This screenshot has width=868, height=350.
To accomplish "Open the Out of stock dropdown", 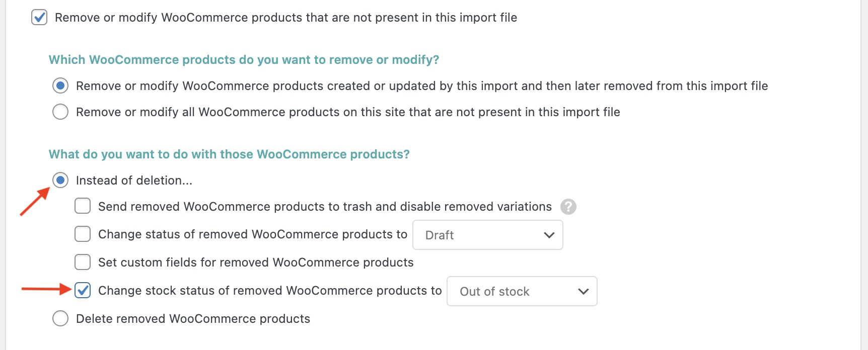I will point(521,291).
